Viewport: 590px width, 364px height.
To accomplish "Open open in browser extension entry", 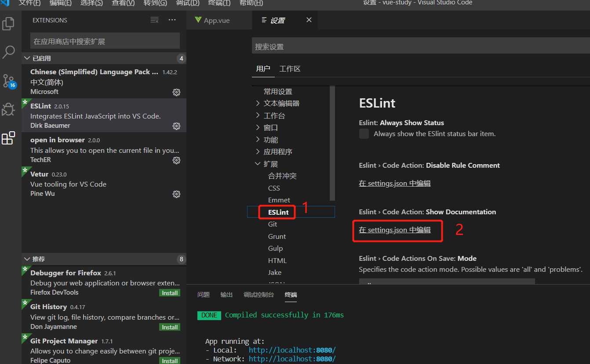I will tap(104, 149).
